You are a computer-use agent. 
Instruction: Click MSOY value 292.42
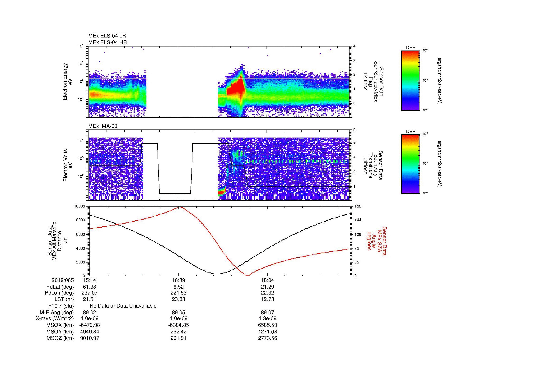point(178,332)
